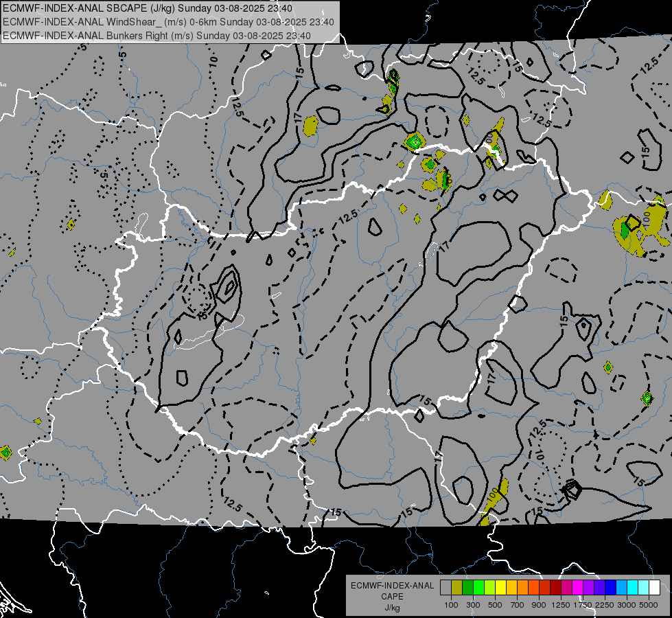Image resolution: width=672 pixels, height=618 pixels.
Task: Click the SBCAPE (J/kg) header line
Action: pyautogui.click(x=148, y=8)
